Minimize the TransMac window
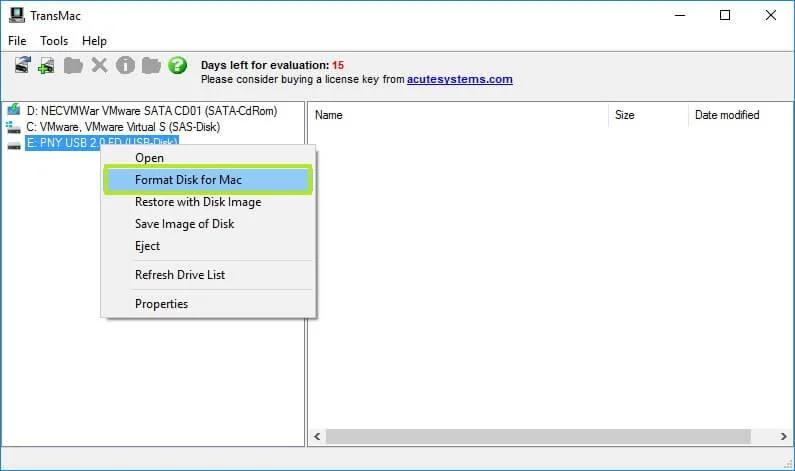 pos(680,15)
